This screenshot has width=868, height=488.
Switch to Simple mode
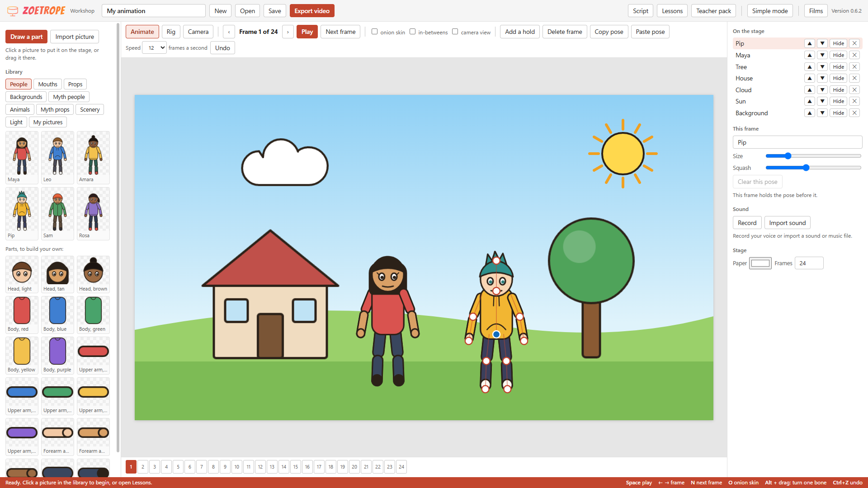click(x=769, y=11)
